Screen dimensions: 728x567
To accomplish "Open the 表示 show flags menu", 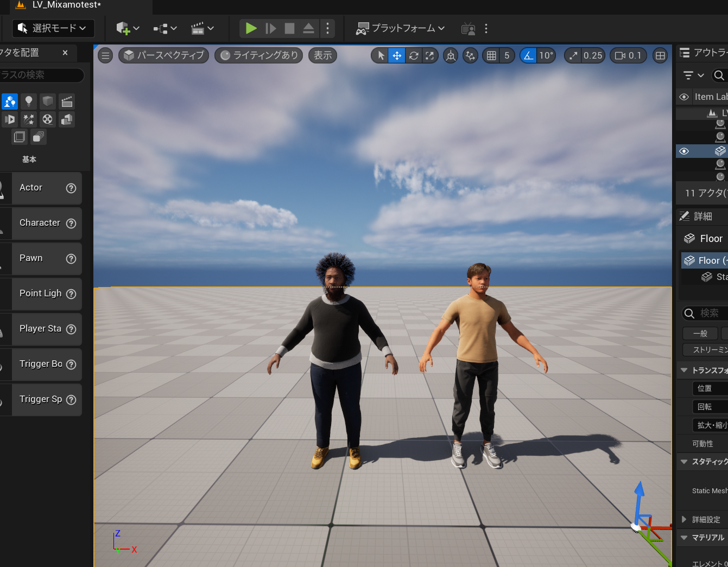I will 322,55.
